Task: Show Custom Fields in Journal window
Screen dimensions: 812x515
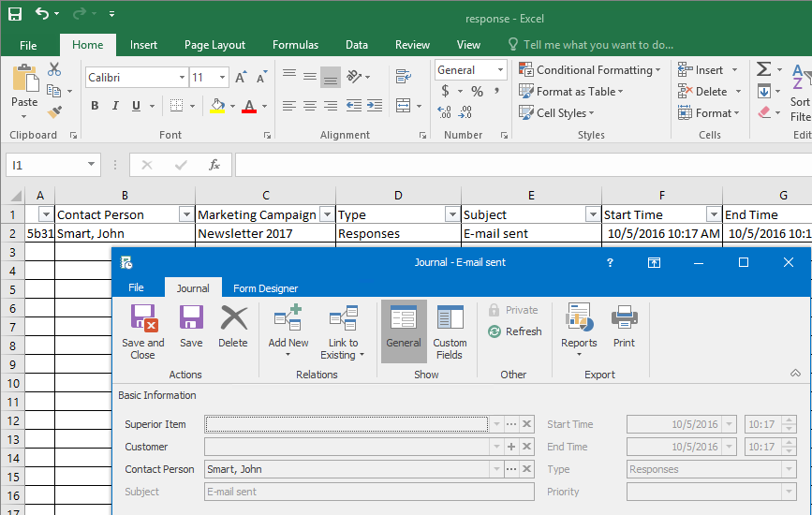Action: 450,331
